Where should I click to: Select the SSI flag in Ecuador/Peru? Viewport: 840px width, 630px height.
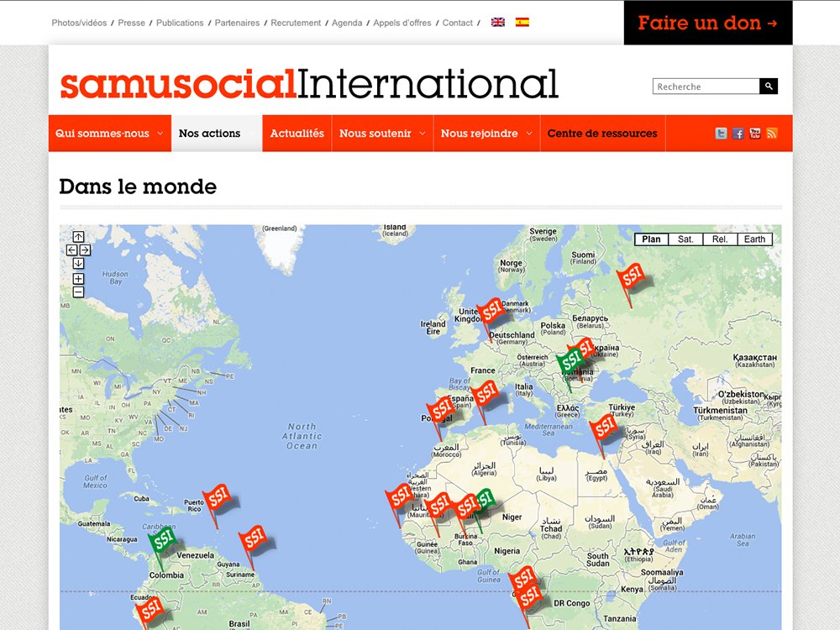149,611
